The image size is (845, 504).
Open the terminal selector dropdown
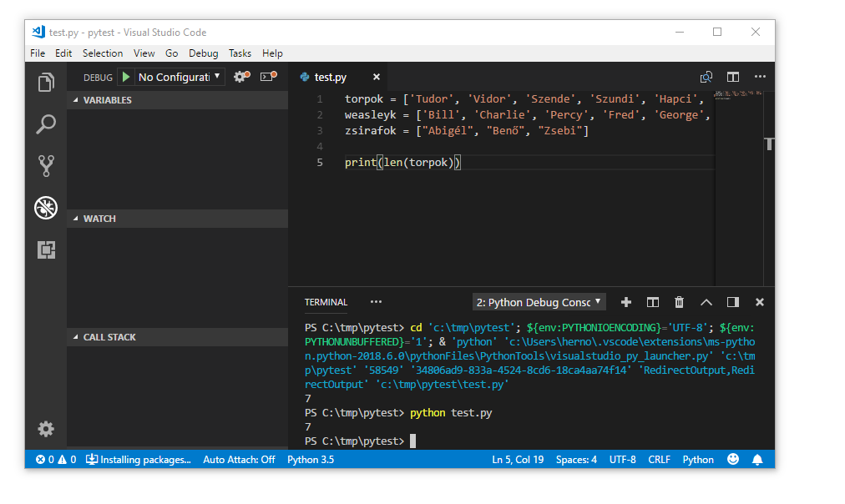pyautogui.click(x=539, y=302)
